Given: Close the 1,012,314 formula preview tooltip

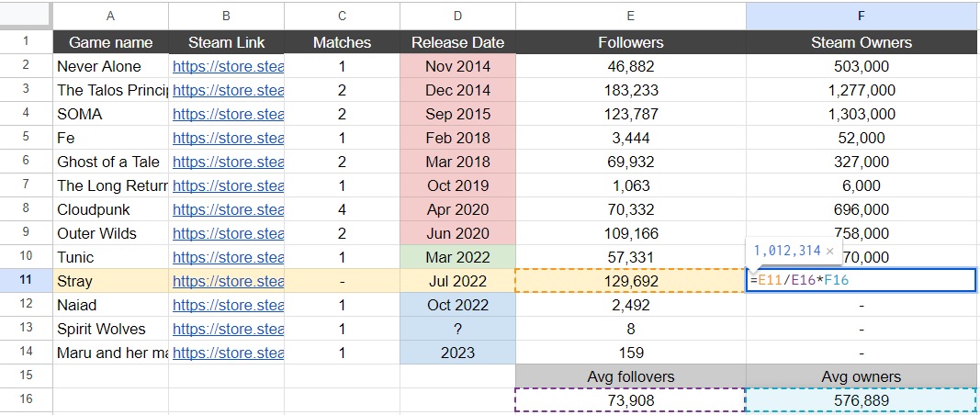Looking at the screenshot, I should click(x=829, y=252).
